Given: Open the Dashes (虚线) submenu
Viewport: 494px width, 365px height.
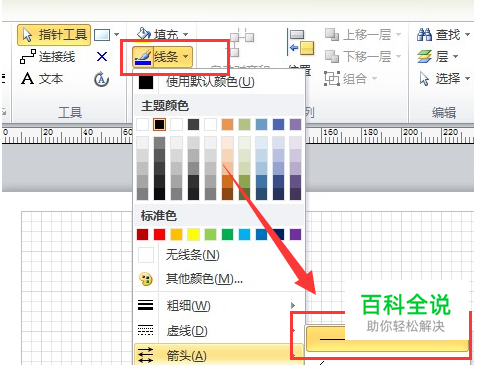Looking at the screenshot, I should 219,331.
